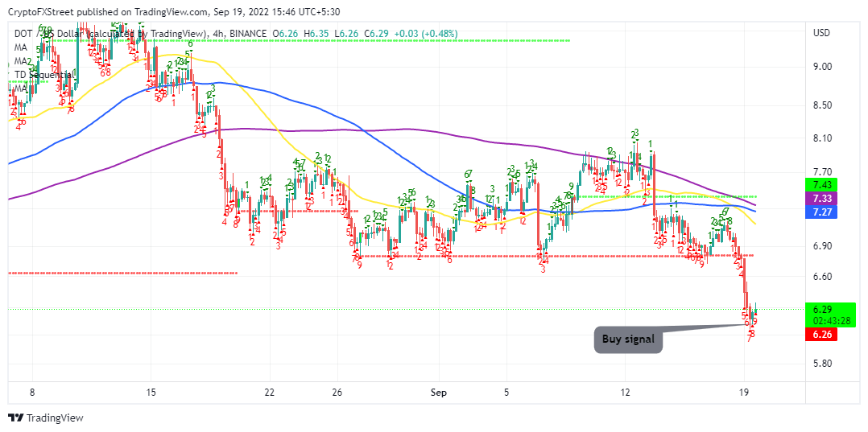The width and height of the screenshot is (868, 432).
Task: Click the date label 15 on time axis
Action: coord(151,392)
